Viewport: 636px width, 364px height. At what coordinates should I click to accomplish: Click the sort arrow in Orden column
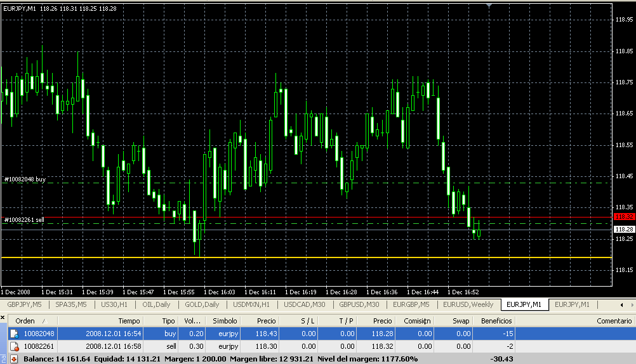45,322
